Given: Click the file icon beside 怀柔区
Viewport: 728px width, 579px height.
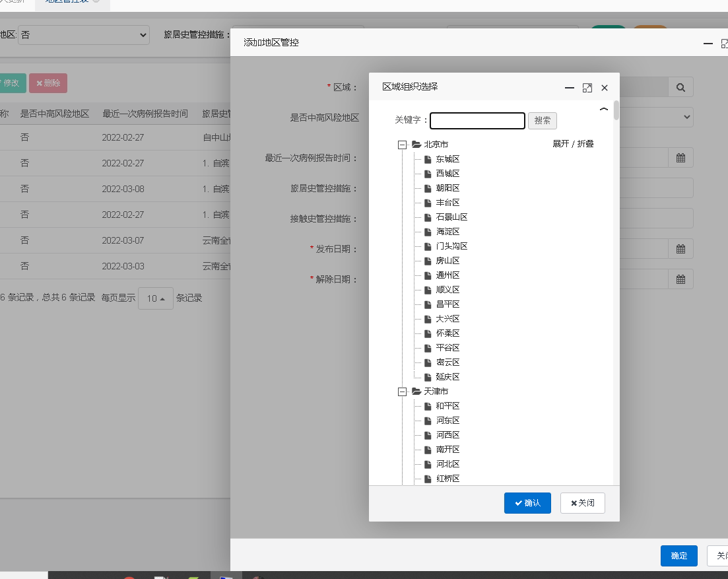Looking at the screenshot, I should pyautogui.click(x=428, y=333).
